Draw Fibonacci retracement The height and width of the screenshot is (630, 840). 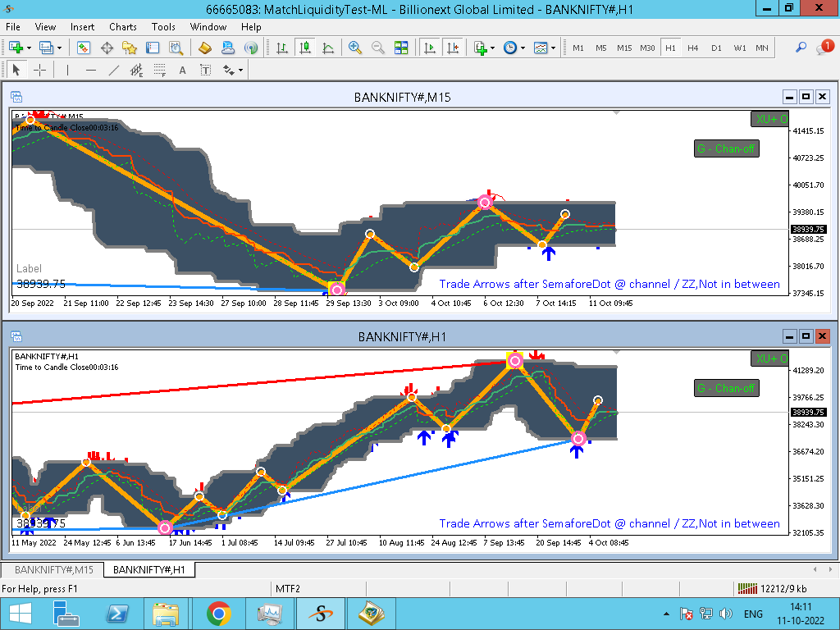coord(160,71)
